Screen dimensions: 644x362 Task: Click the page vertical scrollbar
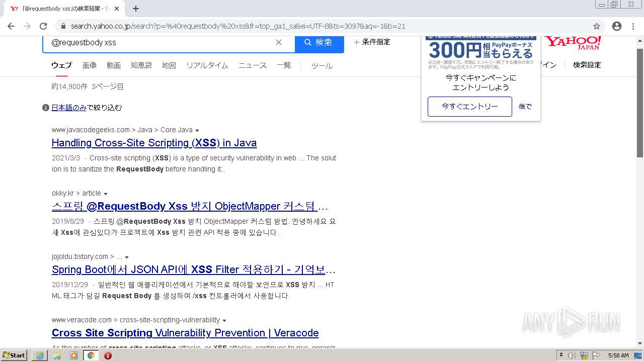point(640,103)
